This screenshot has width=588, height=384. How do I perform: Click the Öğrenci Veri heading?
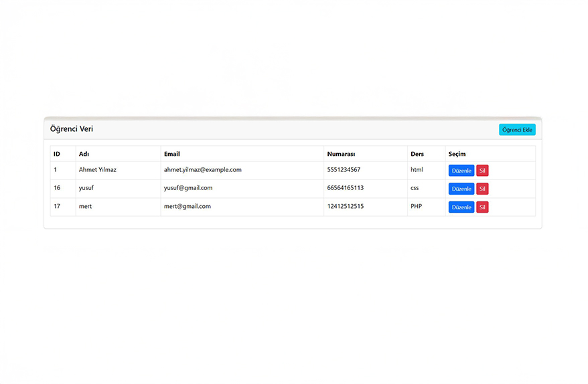[72, 128]
